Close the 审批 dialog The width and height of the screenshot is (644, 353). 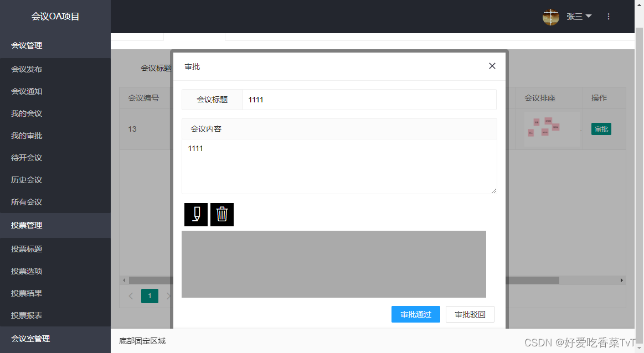pos(492,66)
